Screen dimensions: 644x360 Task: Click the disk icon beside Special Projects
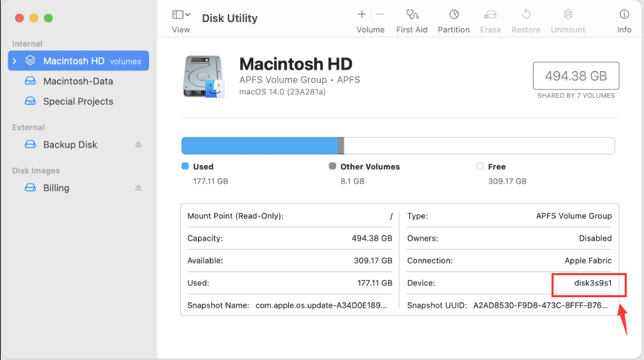[30, 101]
